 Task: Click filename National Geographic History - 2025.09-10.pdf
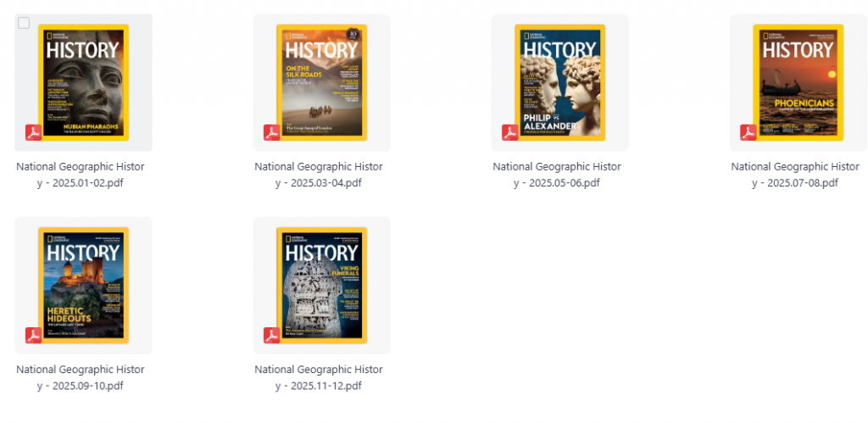(x=81, y=377)
